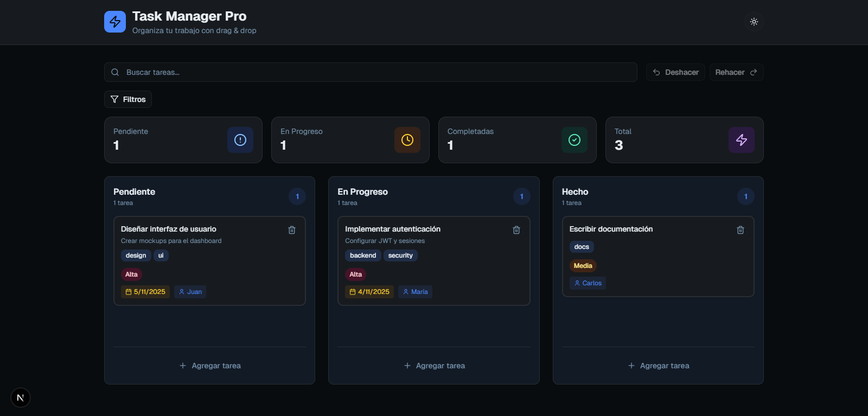Click the Total stat lightning icon
Image resolution: width=868 pixels, height=416 pixels.
(x=742, y=140)
